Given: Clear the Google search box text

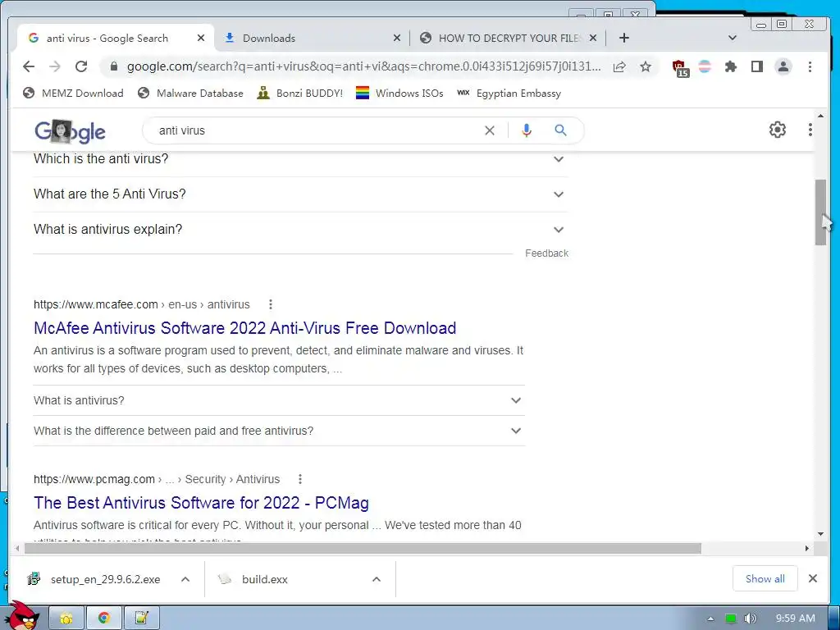Looking at the screenshot, I should pos(490,130).
